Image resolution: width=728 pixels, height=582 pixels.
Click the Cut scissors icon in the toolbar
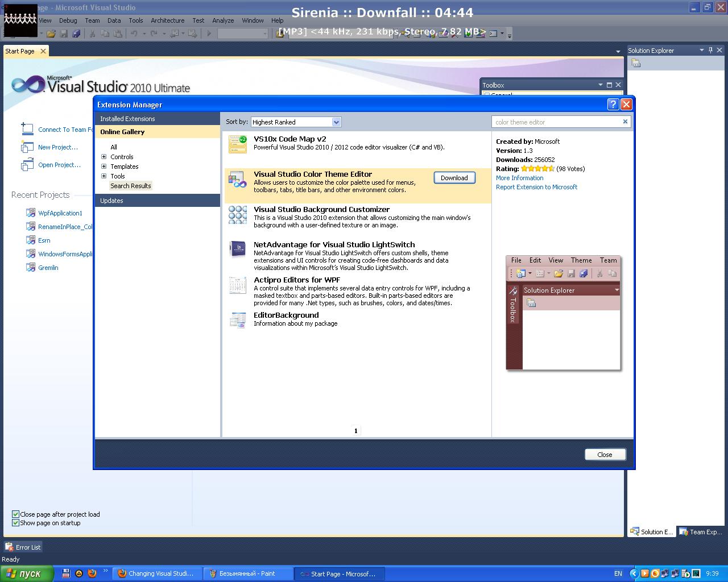pos(92,34)
